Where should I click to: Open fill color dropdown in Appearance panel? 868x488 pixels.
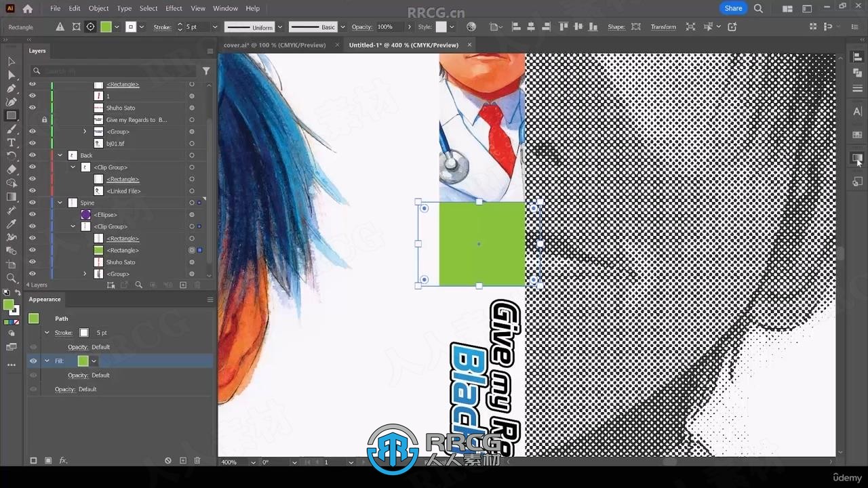tap(94, 361)
